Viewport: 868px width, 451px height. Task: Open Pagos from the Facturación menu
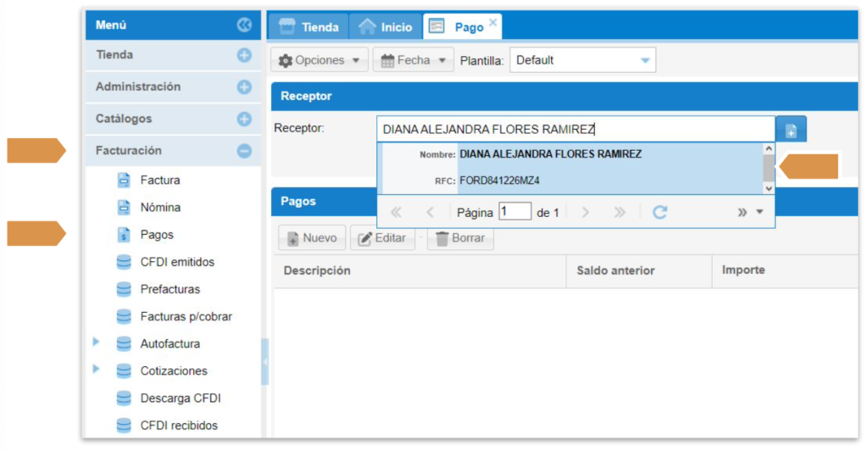coord(157,235)
